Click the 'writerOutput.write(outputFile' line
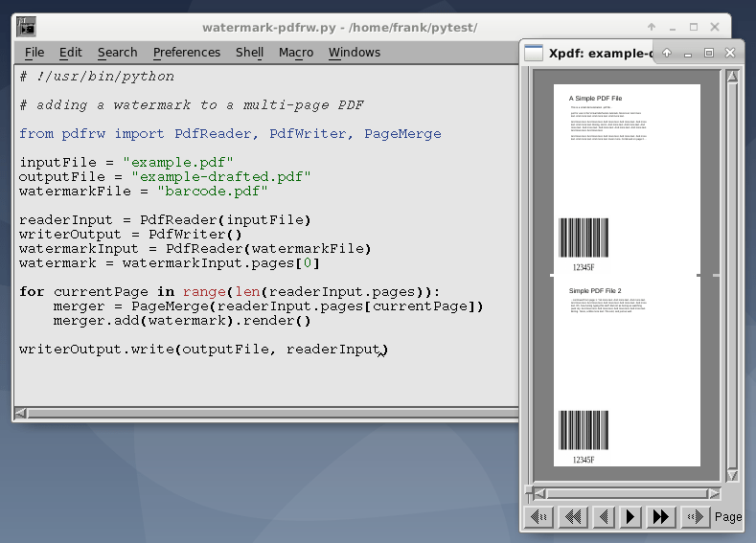The width and height of the screenshot is (756, 543). 203,350
